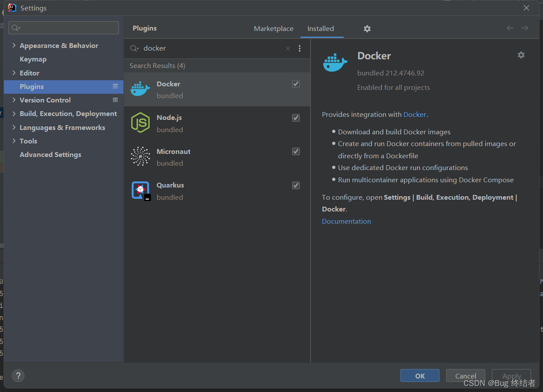This screenshot has height=392, width=543.
Task: Open the Documentation link
Action: click(x=346, y=222)
